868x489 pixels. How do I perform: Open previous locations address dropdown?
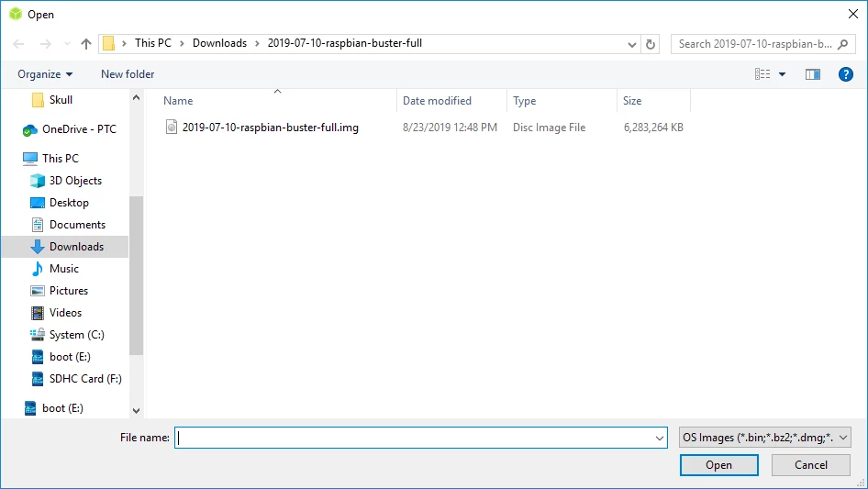coord(631,44)
